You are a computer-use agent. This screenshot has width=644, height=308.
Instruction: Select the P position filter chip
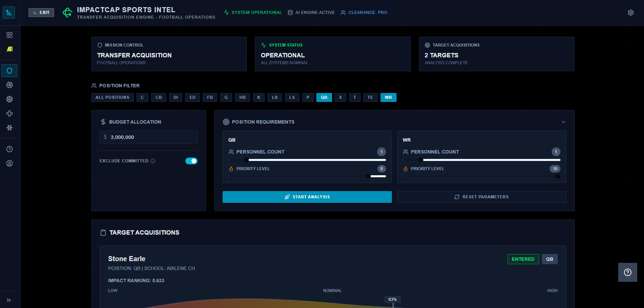pyautogui.click(x=308, y=97)
